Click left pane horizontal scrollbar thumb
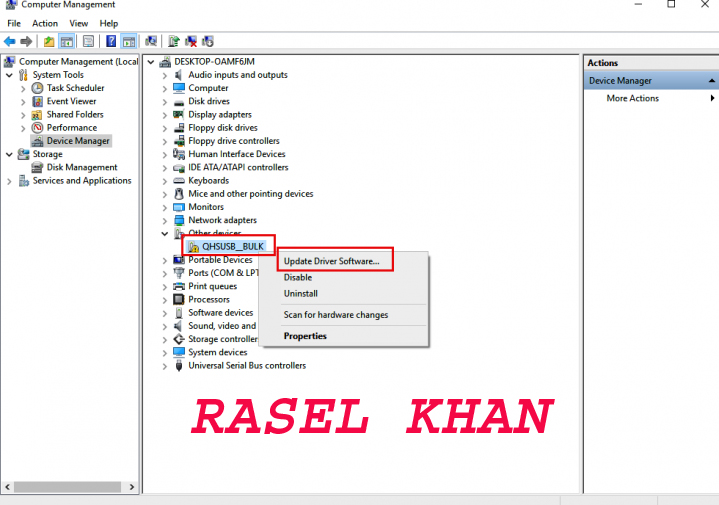Screen dimensions: 719x505 [67, 487]
